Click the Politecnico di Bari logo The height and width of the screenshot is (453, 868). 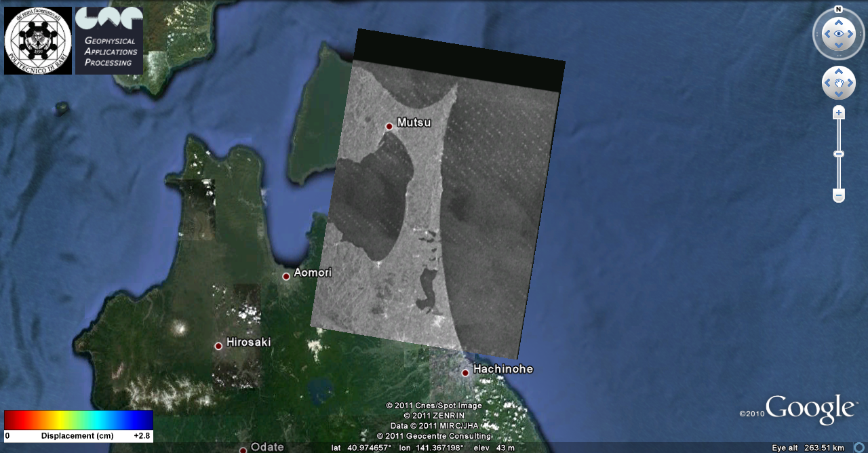click(38, 41)
